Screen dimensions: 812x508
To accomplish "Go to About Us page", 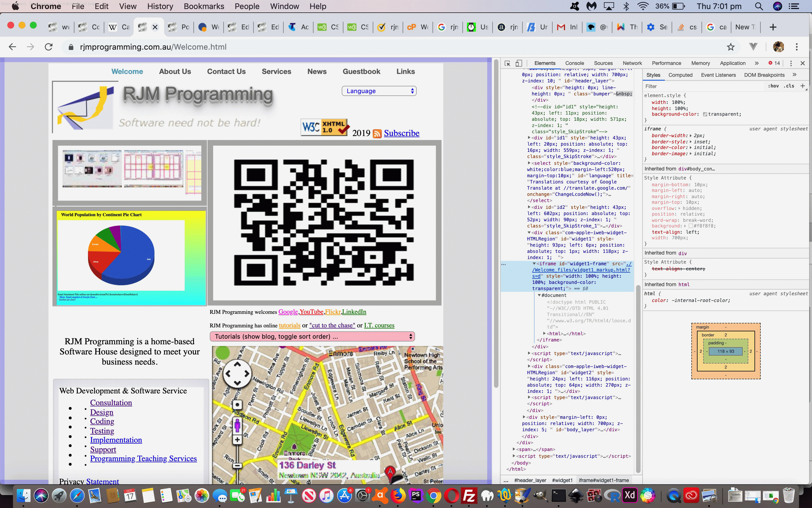I will [x=175, y=72].
